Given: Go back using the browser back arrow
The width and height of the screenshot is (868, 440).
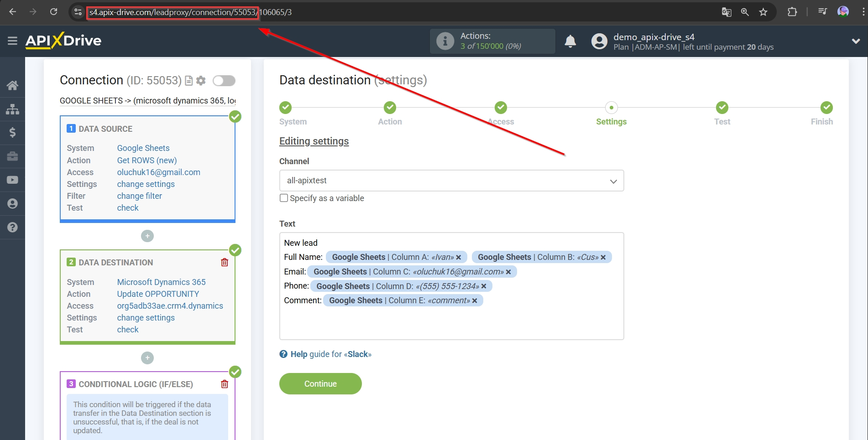Looking at the screenshot, I should 13,12.
